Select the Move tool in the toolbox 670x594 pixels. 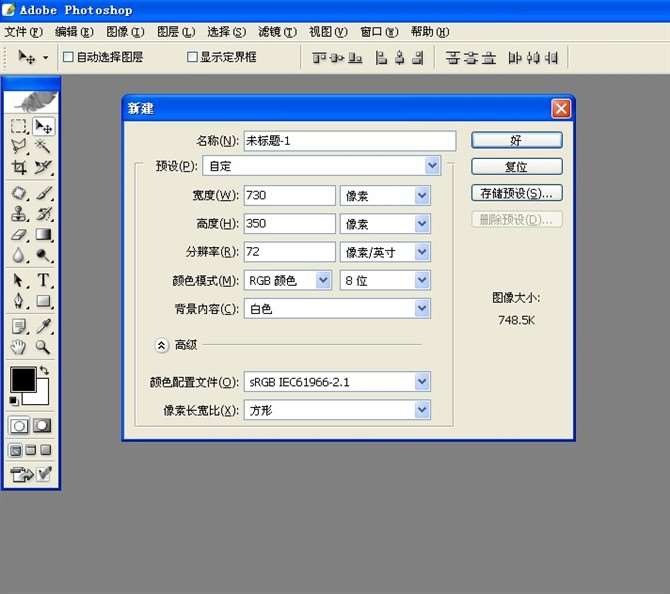[43, 126]
